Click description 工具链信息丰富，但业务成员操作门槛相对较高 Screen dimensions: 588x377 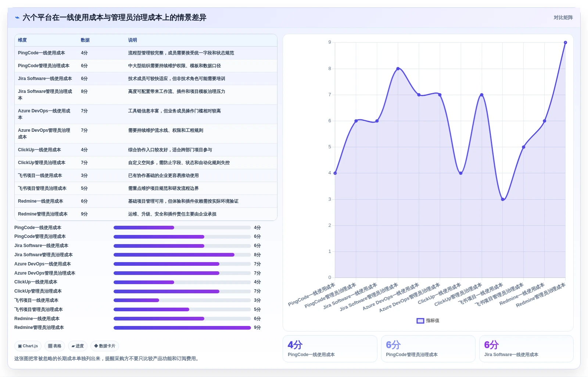pos(175,111)
